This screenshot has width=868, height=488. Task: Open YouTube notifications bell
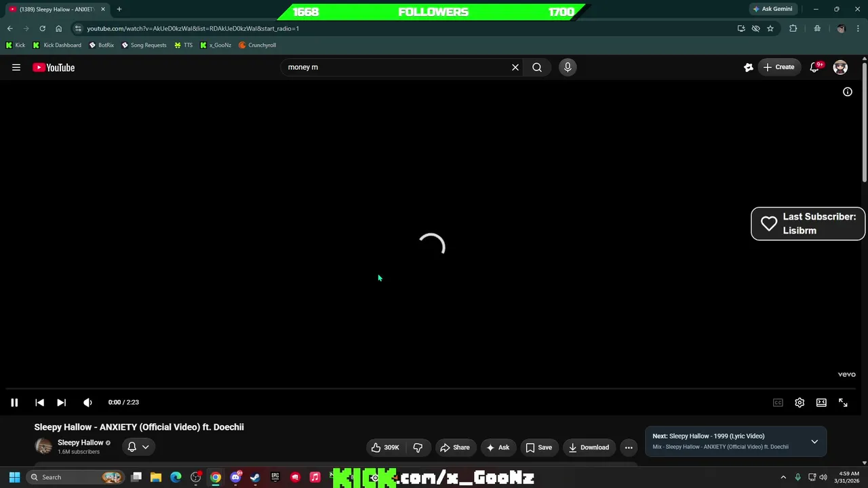click(x=815, y=67)
